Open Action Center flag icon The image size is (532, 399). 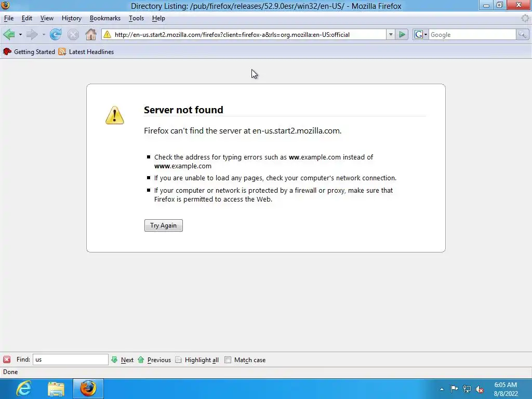454,389
